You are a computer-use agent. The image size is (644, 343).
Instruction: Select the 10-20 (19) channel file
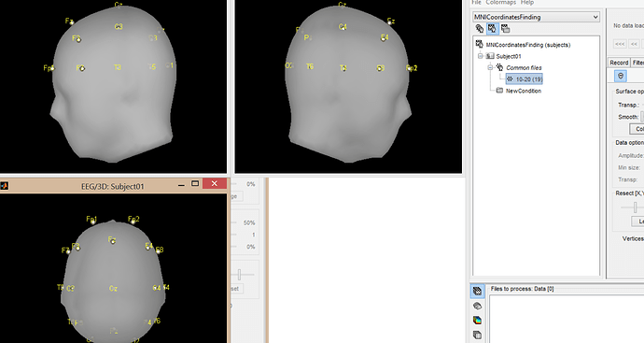point(525,79)
